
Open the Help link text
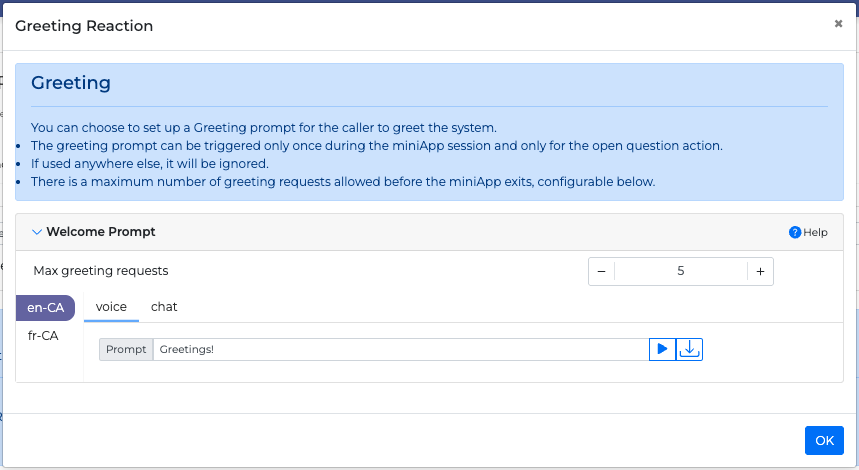tap(815, 232)
